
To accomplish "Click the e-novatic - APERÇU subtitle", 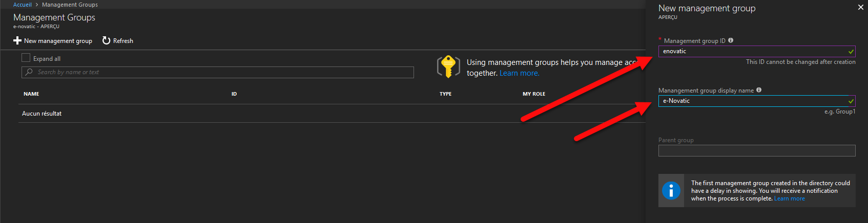I will [x=36, y=27].
